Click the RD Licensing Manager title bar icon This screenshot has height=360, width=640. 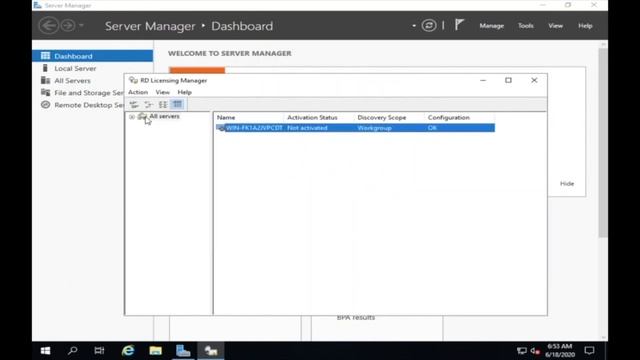[133, 80]
